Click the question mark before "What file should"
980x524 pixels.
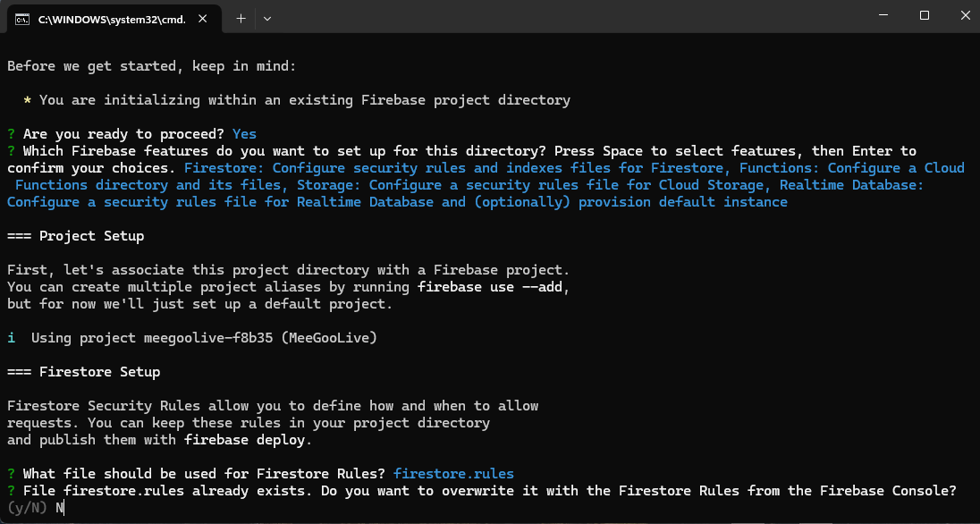point(11,474)
